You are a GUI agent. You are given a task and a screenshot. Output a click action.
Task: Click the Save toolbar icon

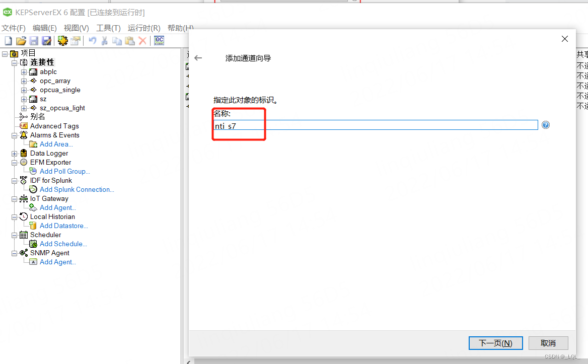pyautogui.click(x=34, y=40)
